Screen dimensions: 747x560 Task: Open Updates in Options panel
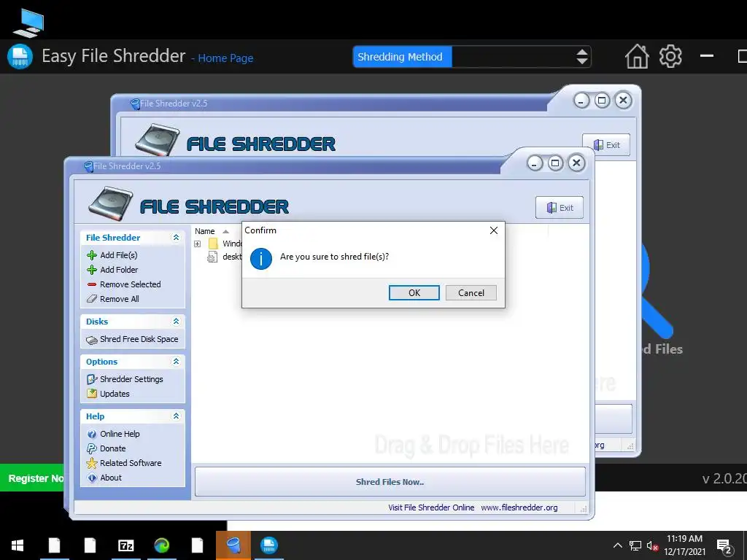click(108, 394)
